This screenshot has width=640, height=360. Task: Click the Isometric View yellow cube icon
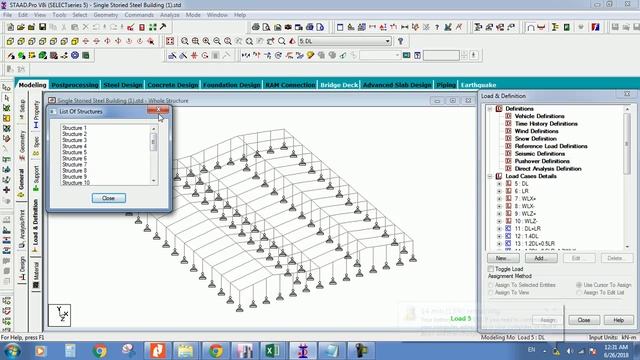pyautogui.click(x=75, y=41)
